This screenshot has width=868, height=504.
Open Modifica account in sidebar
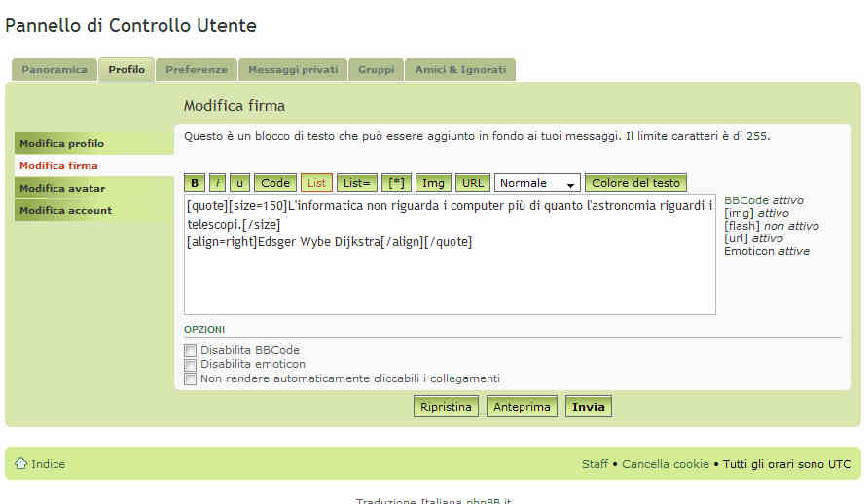pyautogui.click(x=94, y=210)
